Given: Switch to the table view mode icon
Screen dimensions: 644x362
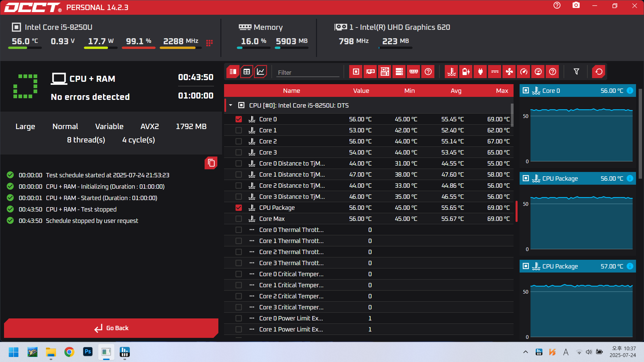Looking at the screenshot, I should point(247,72).
